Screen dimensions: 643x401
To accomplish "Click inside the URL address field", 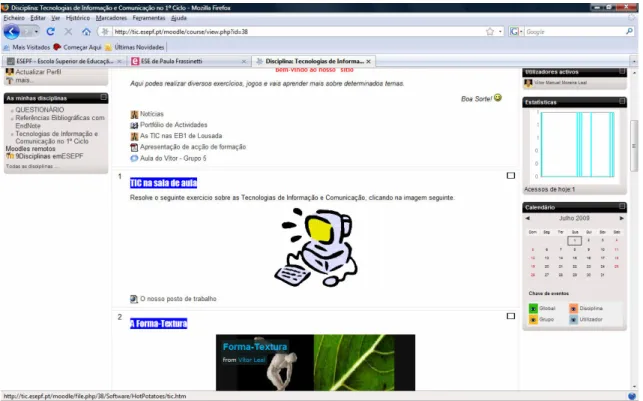I will (x=299, y=32).
